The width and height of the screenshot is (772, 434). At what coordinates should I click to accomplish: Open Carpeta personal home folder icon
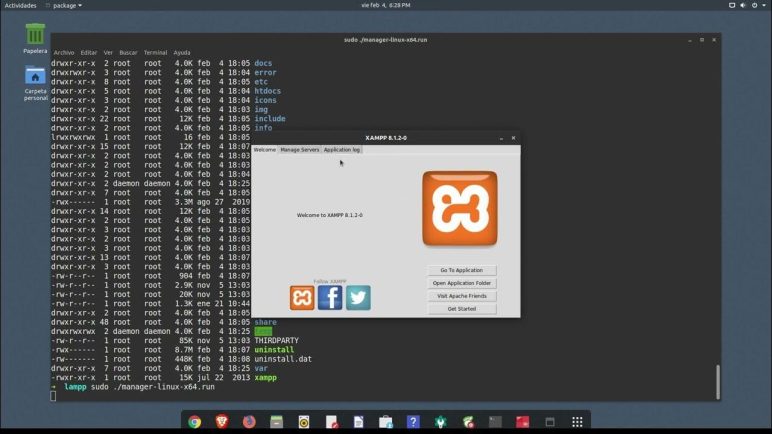tap(35, 76)
